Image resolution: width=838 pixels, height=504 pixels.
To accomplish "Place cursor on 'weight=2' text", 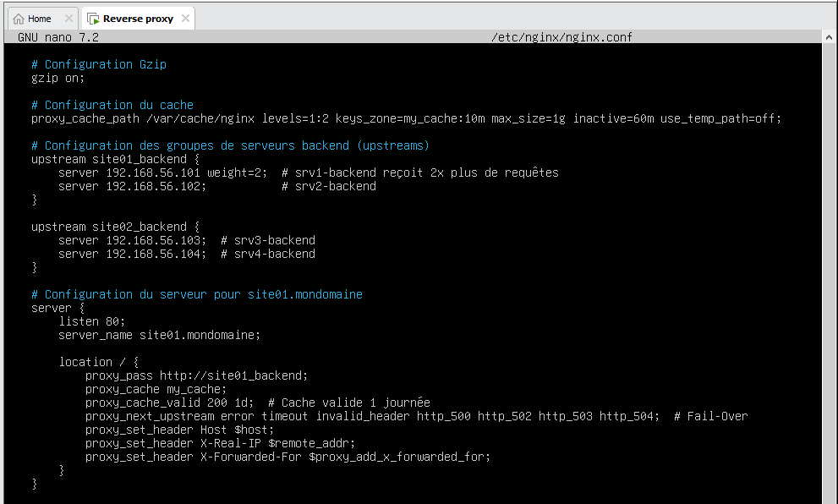I will (238, 173).
